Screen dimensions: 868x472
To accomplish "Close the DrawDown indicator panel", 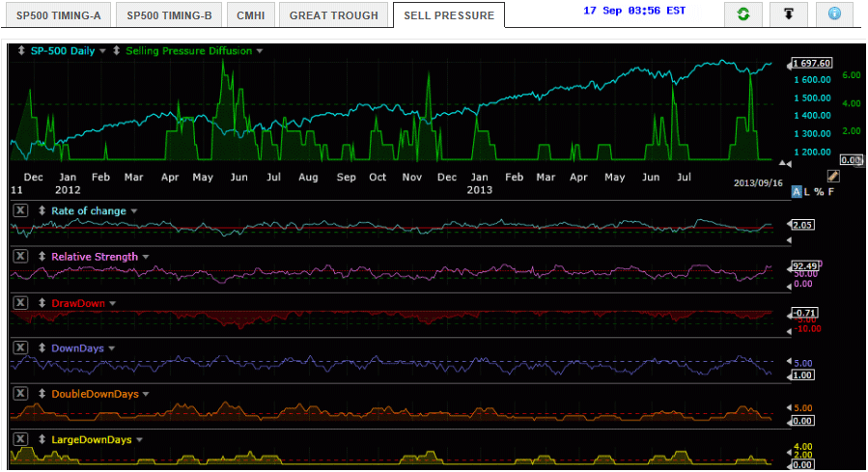I will tap(20, 303).
